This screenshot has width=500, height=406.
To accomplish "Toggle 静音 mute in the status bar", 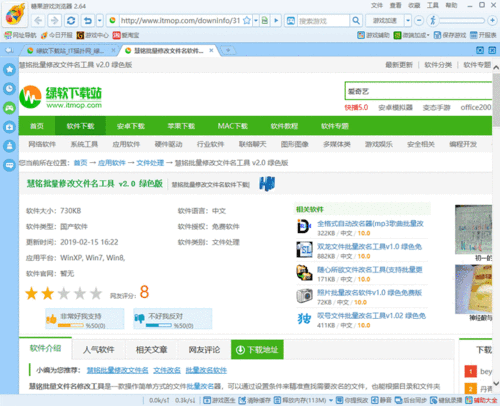I will (x=381, y=400).
